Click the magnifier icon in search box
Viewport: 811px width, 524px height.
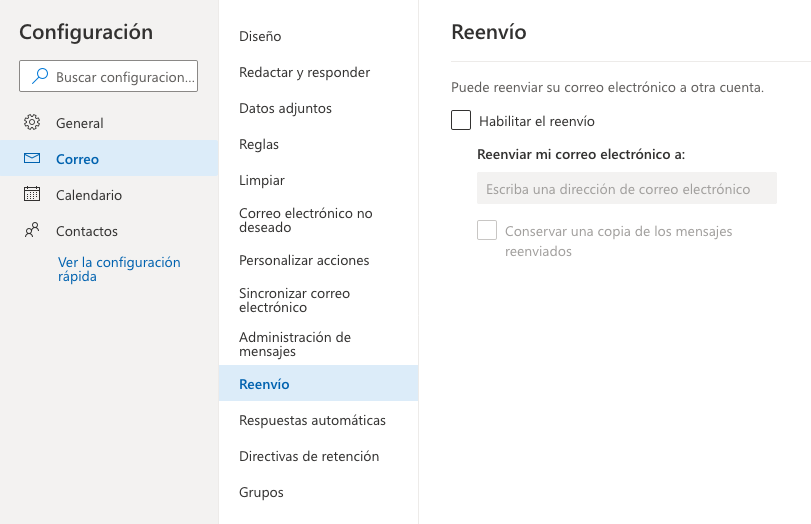(40, 76)
